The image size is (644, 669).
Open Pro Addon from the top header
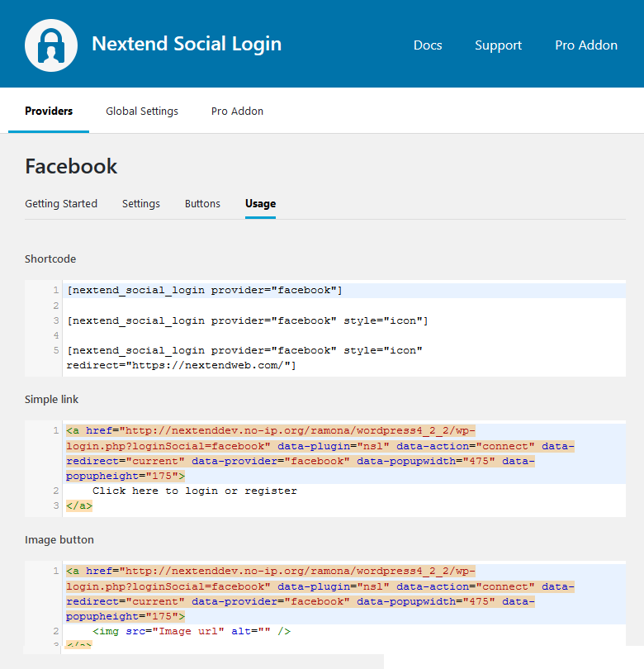point(586,45)
